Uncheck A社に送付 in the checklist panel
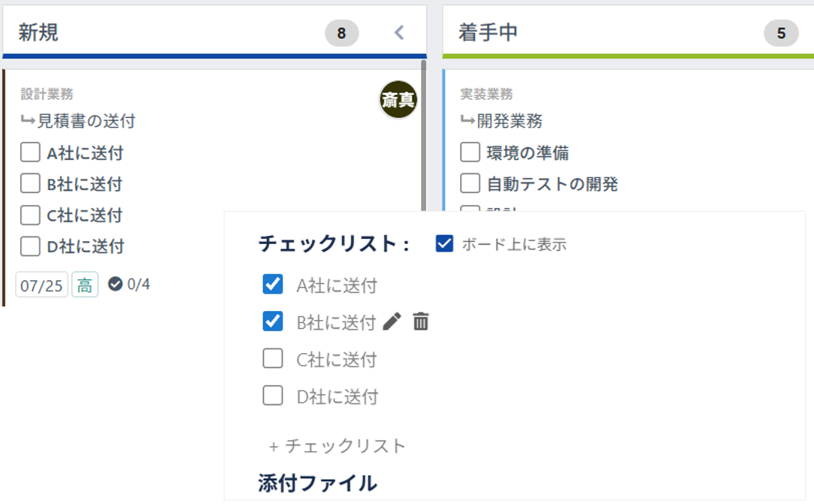Viewport: 814px width, 504px height. (x=273, y=284)
